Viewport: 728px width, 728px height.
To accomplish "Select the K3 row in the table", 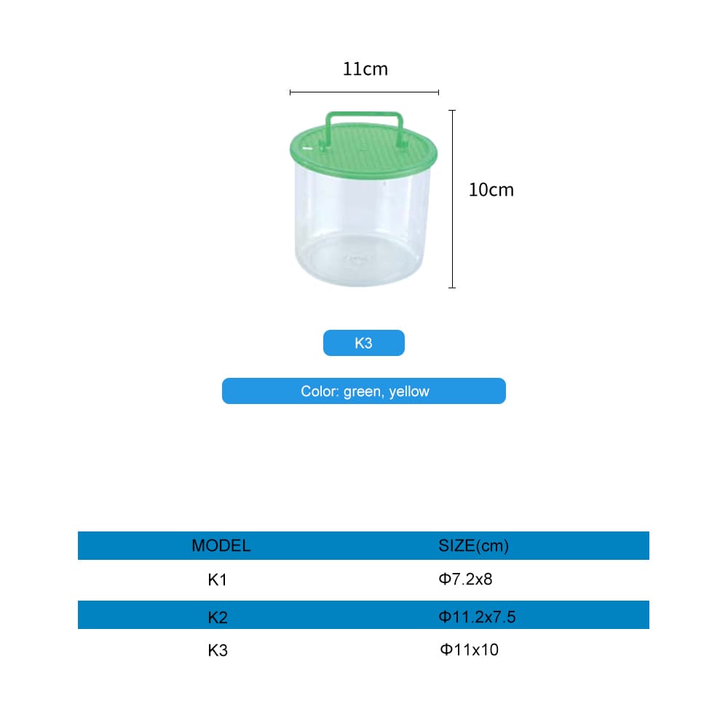I will click(x=218, y=650).
